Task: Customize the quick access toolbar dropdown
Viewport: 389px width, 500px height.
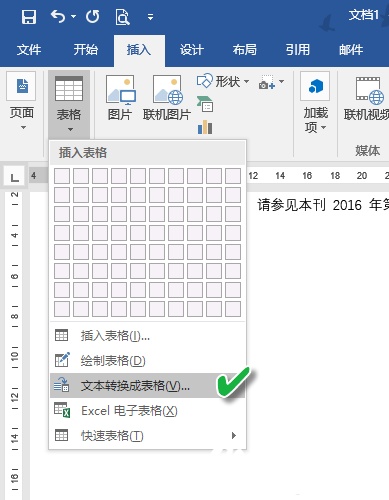Action: pos(151,17)
